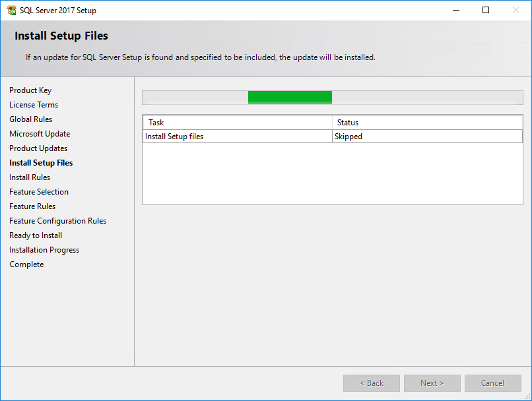The height and width of the screenshot is (401, 532).
Task: Cancel the SQL Server setup
Action: (493, 383)
